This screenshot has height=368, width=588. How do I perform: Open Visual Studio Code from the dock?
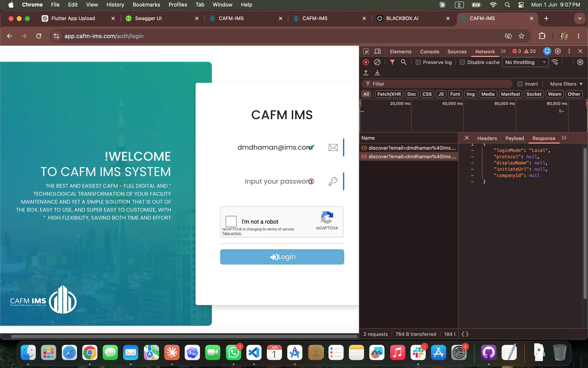(254, 353)
